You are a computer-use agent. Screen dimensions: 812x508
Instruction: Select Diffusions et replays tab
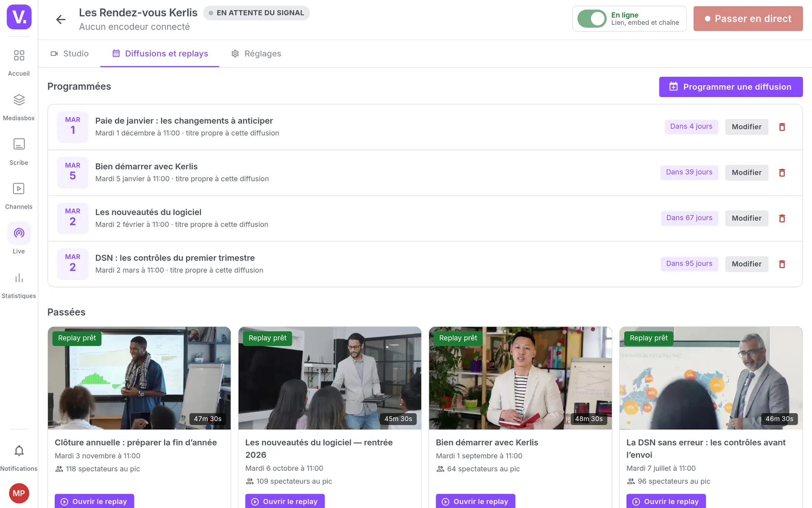click(x=160, y=54)
